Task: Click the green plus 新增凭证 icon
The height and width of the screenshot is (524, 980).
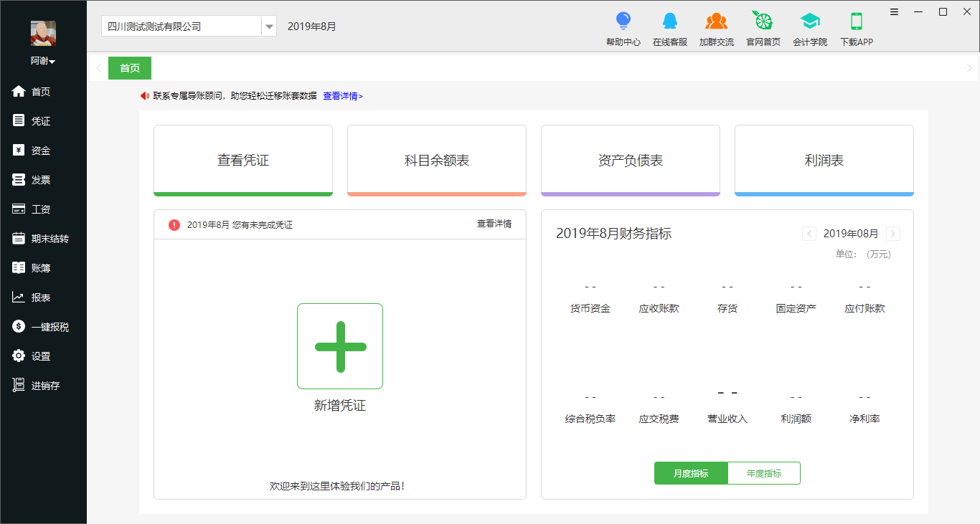Action: [x=340, y=346]
